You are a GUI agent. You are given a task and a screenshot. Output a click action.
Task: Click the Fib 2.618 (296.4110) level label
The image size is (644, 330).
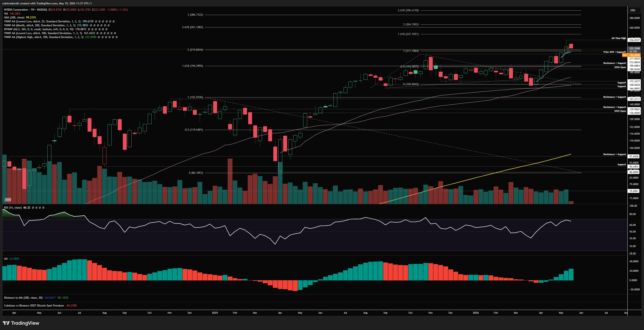pyautogui.click(x=408, y=10)
